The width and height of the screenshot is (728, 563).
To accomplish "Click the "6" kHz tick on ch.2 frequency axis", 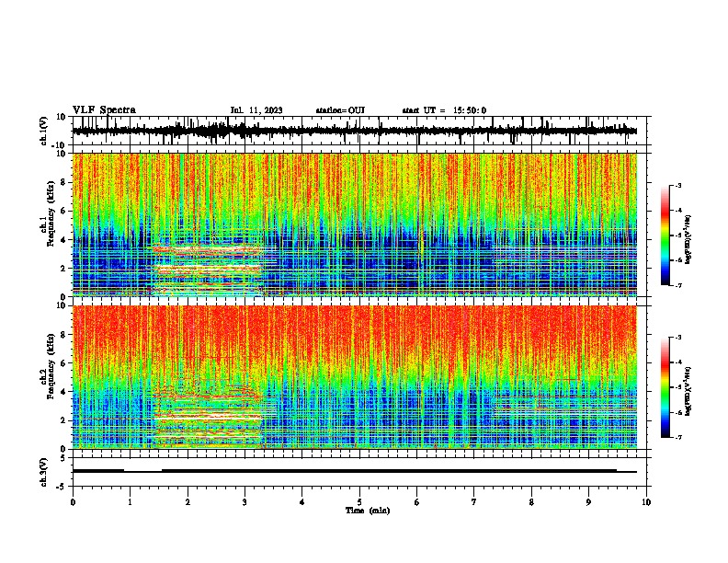I will pyautogui.click(x=64, y=362).
